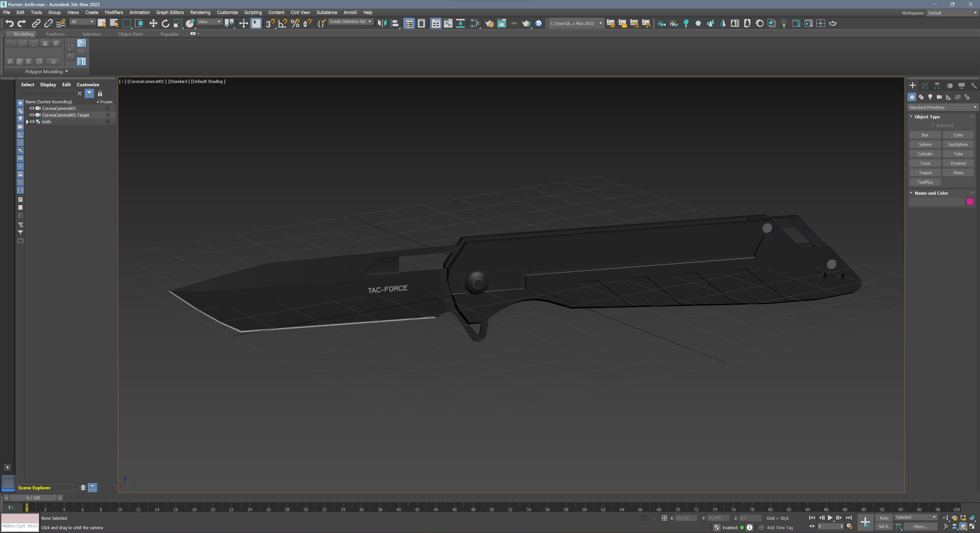Go to the end frame
Screen dimensions: 980x533
point(849,518)
